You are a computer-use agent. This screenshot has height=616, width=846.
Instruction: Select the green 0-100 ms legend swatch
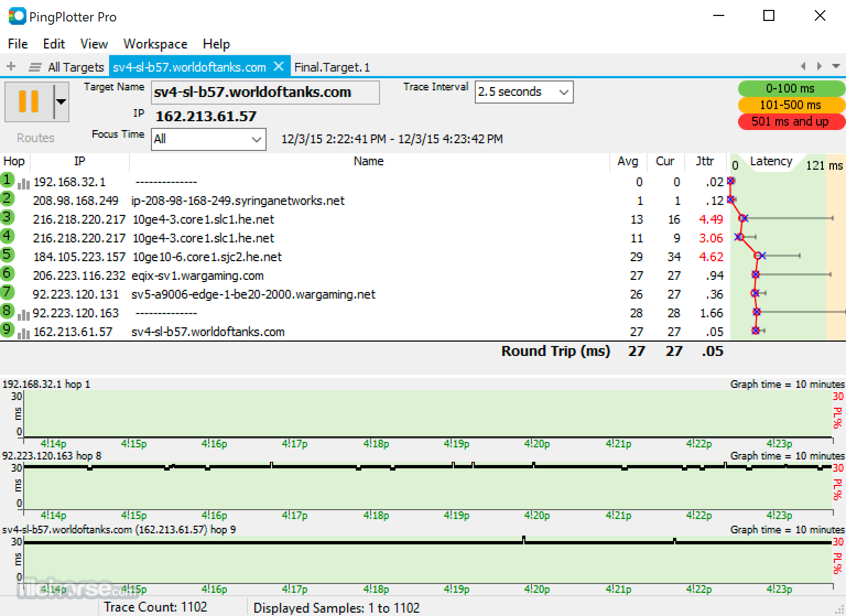790,88
